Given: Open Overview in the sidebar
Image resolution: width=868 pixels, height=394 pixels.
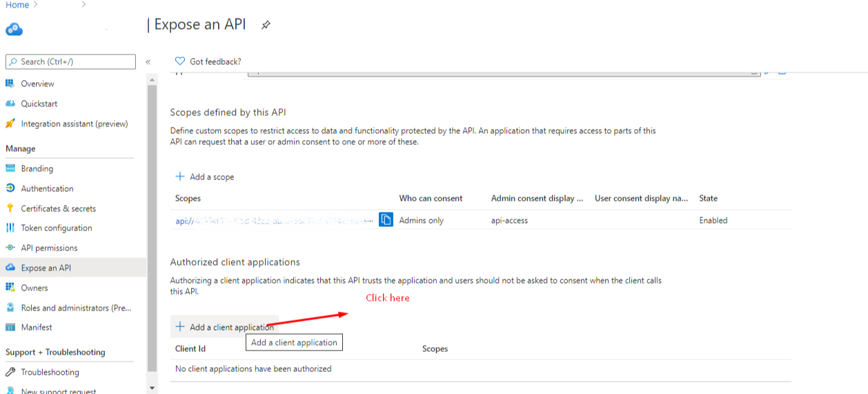Looking at the screenshot, I should [x=37, y=83].
